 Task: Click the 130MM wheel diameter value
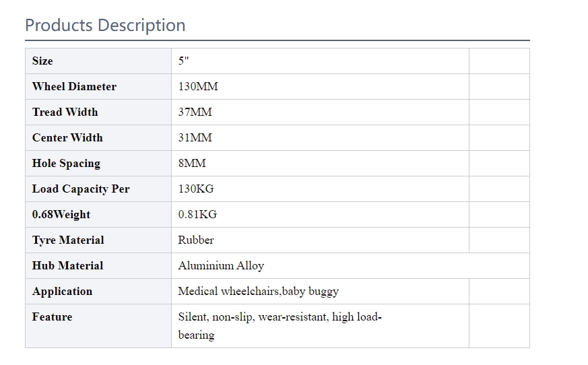[198, 87]
